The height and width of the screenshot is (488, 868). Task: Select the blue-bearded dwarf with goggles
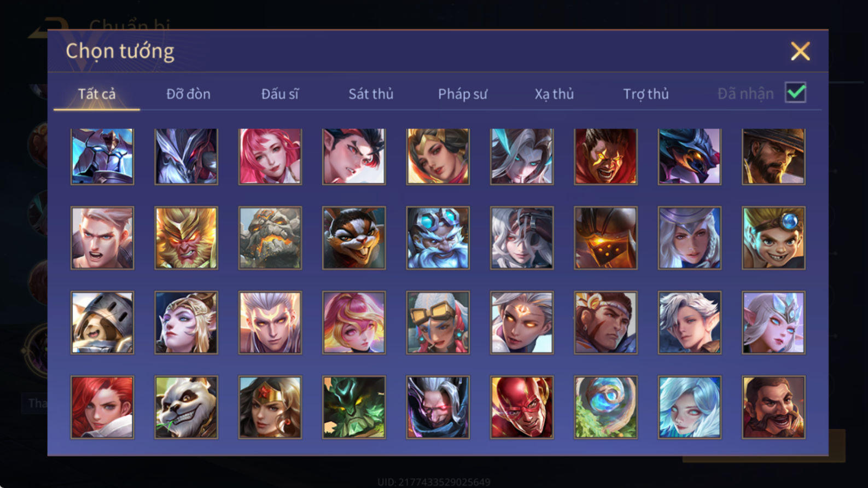point(438,238)
